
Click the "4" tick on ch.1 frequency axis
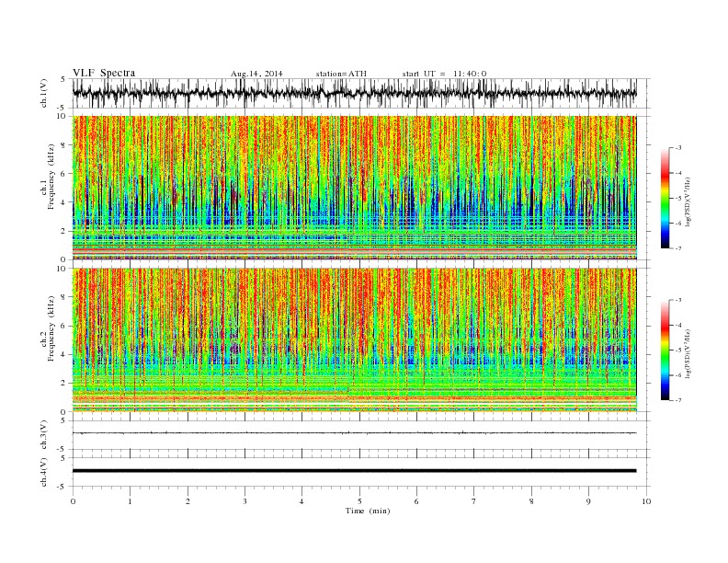[64, 202]
